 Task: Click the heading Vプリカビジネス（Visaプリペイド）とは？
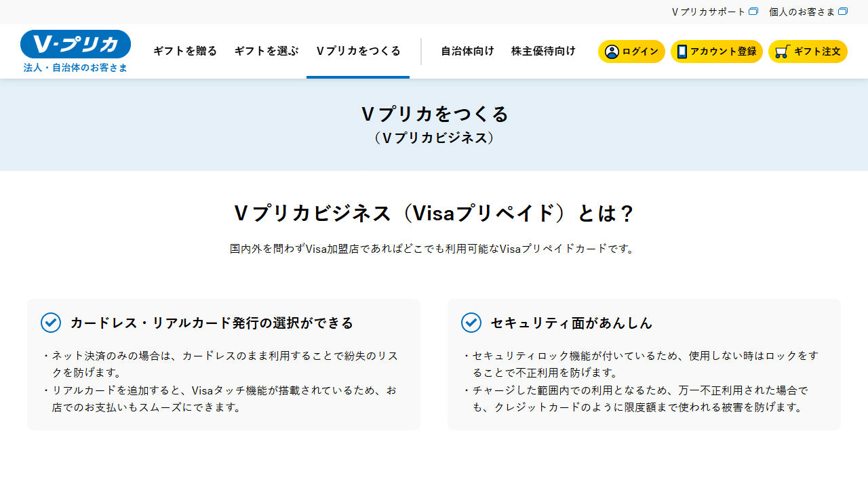(434, 213)
